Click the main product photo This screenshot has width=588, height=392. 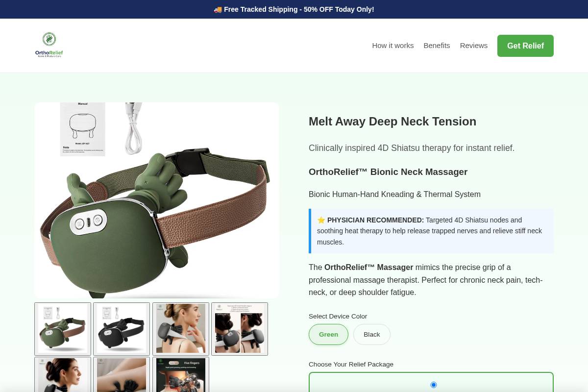pos(157,200)
